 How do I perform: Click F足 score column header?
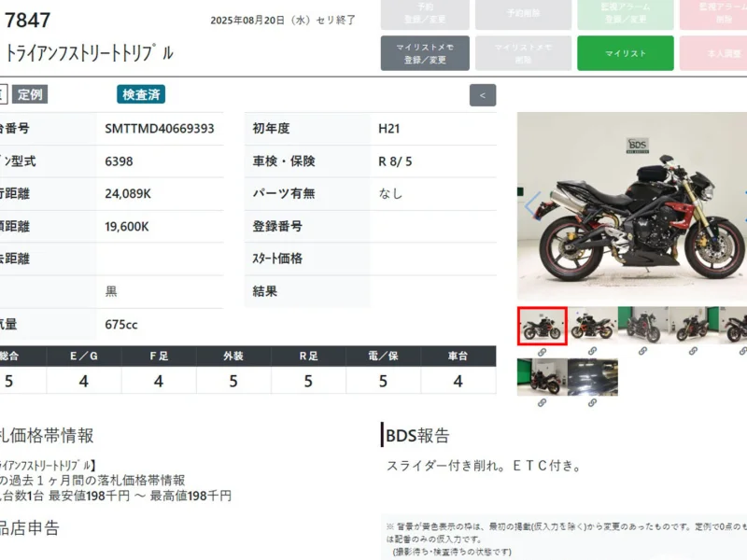click(159, 357)
